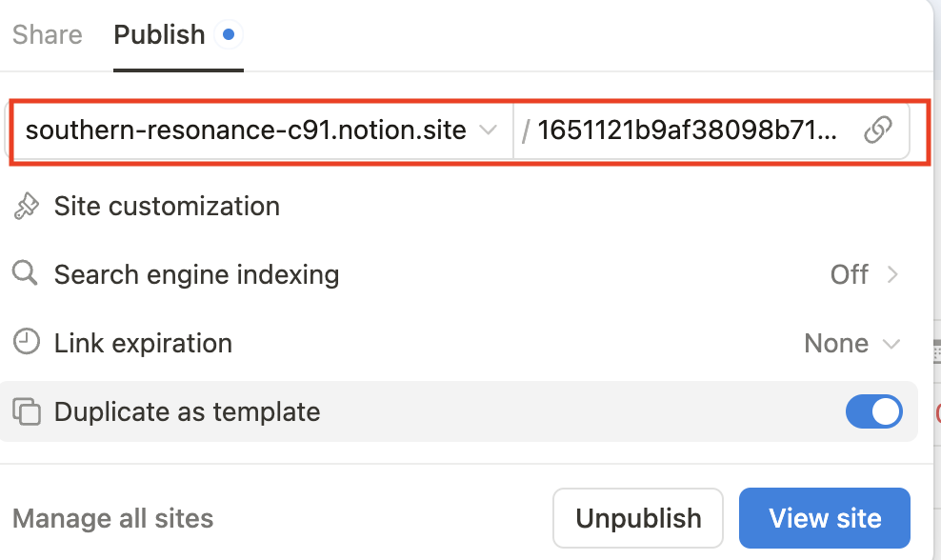
Task: Turn off the Duplicate as template toggle
Action: pos(873,412)
